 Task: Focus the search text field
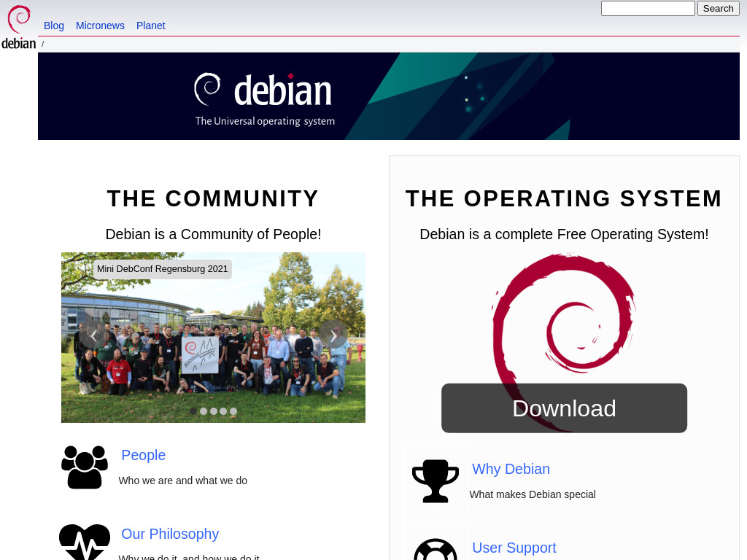pyautogui.click(x=648, y=9)
